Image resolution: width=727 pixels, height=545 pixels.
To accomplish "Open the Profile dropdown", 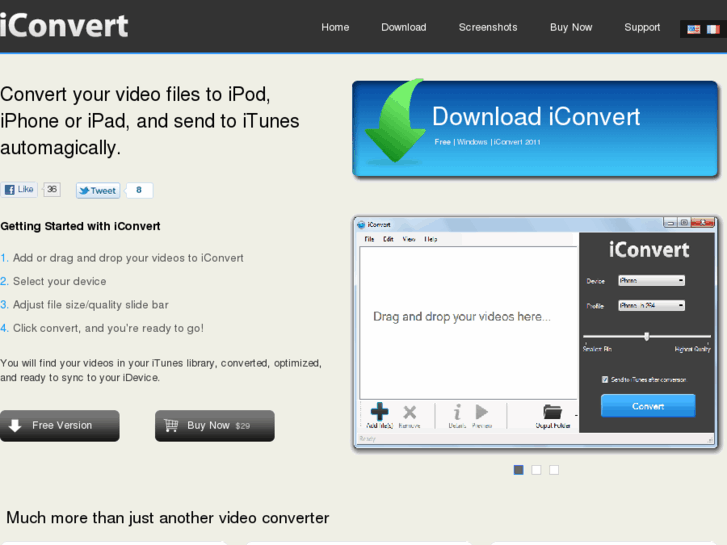I will pos(651,306).
